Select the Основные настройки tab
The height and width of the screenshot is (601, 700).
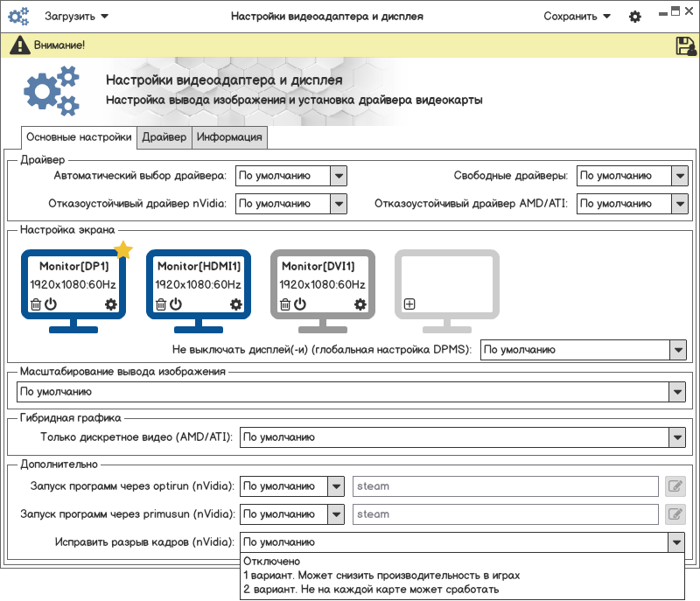[79, 137]
